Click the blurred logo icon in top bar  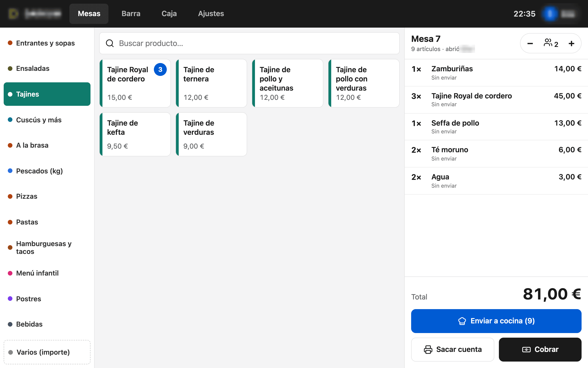click(x=13, y=13)
